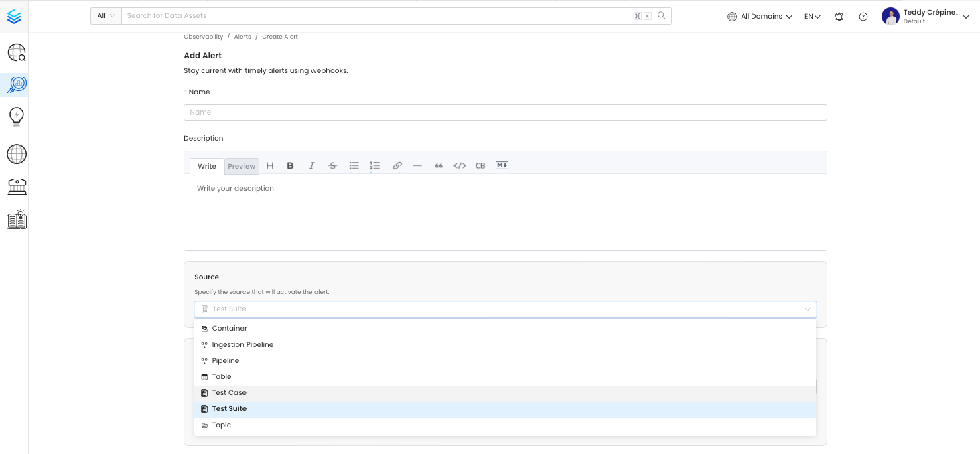980x454 pixels.
Task: Click the Govern icon in the sidebar
Action: [x=16, y=187]
